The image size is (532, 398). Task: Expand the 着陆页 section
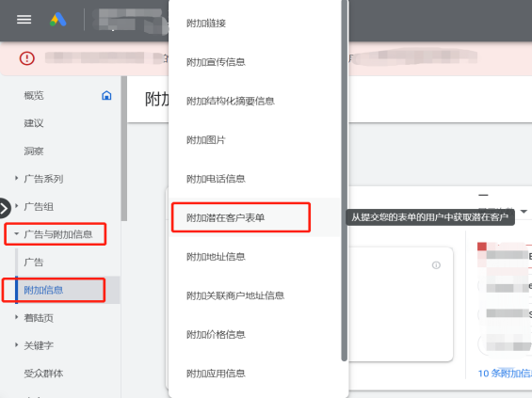click(16, 317)
